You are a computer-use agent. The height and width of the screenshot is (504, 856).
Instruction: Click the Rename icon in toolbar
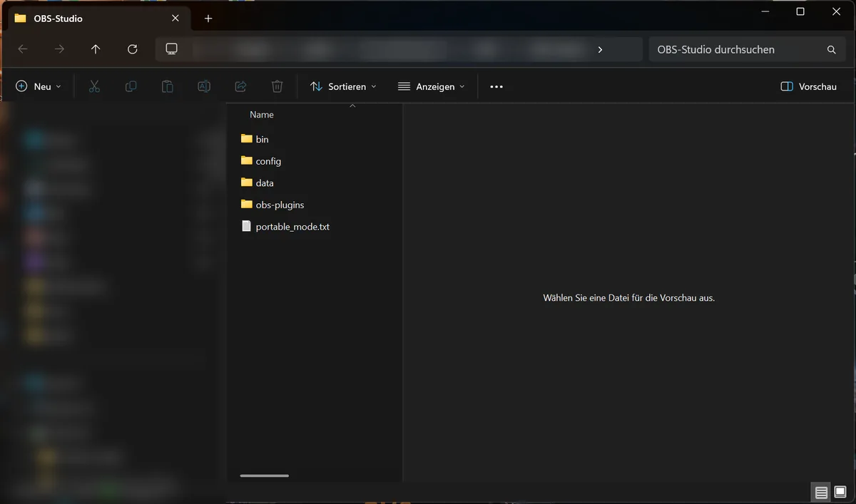coord(204,86)
